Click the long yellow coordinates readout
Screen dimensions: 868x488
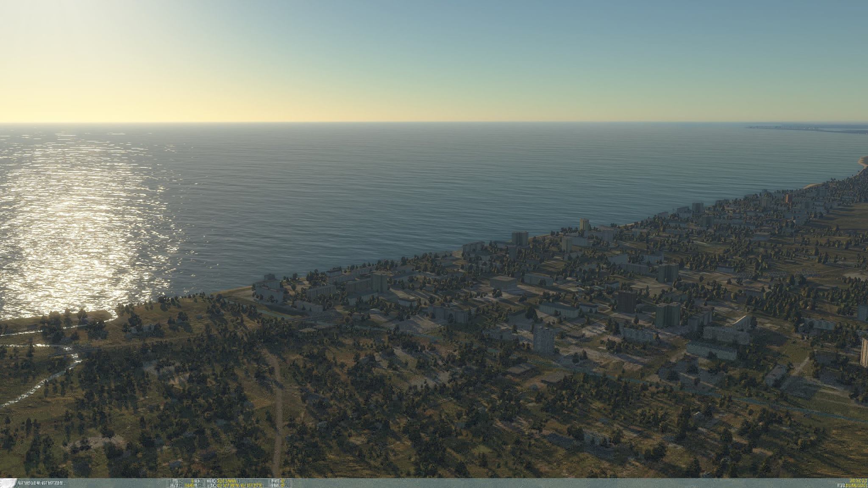point(239,485)
